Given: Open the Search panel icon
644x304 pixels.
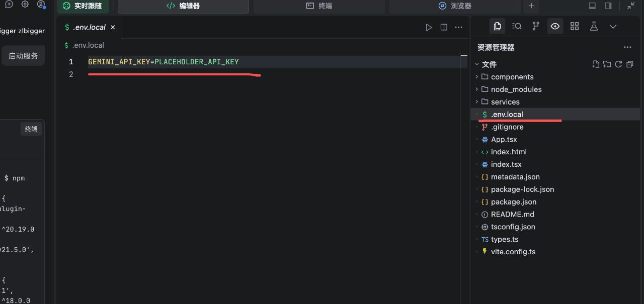Looking at the screenshot, I should [x=517, y=26].
